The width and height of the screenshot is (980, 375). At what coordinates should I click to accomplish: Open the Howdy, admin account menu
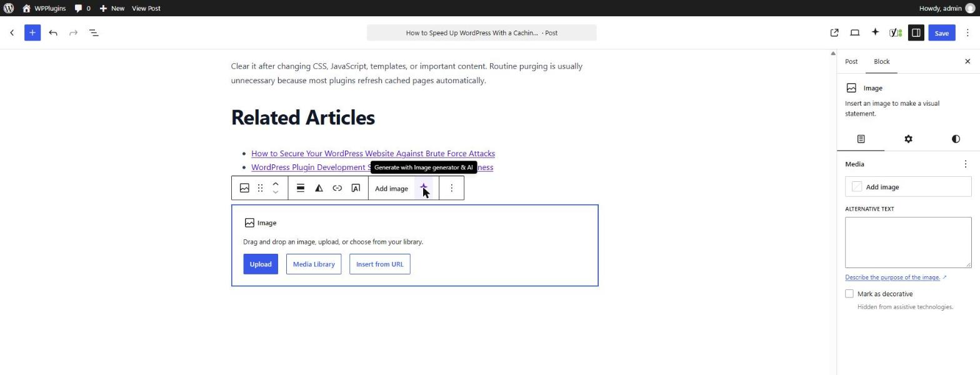[x=946, y=8]
